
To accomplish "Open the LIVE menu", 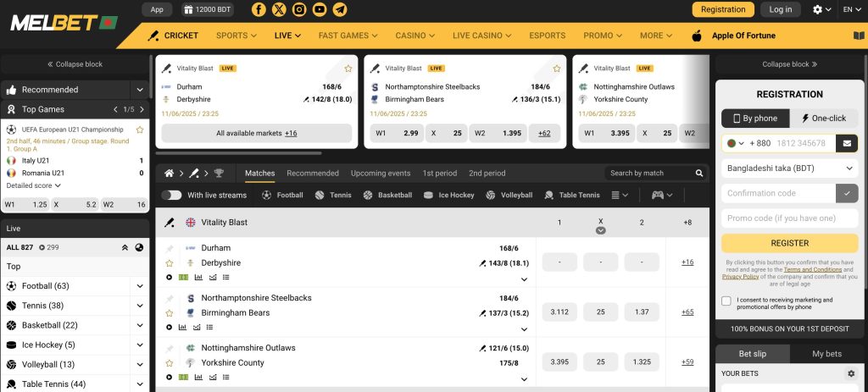I will pos(288,36).
